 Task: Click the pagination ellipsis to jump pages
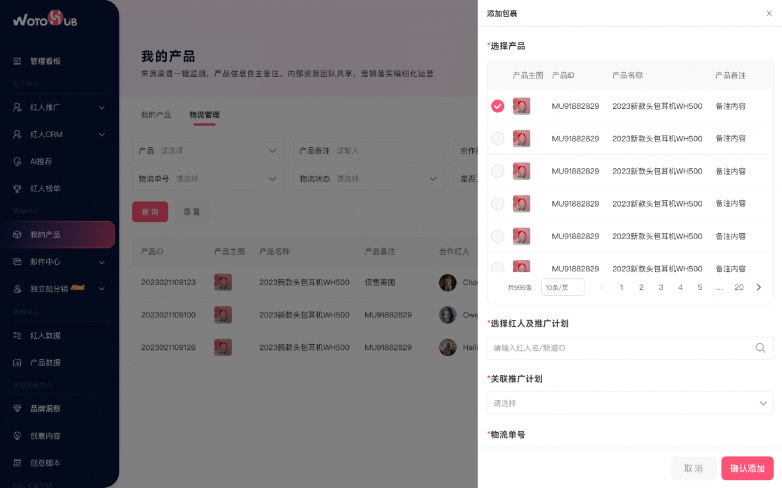point(719,287)
